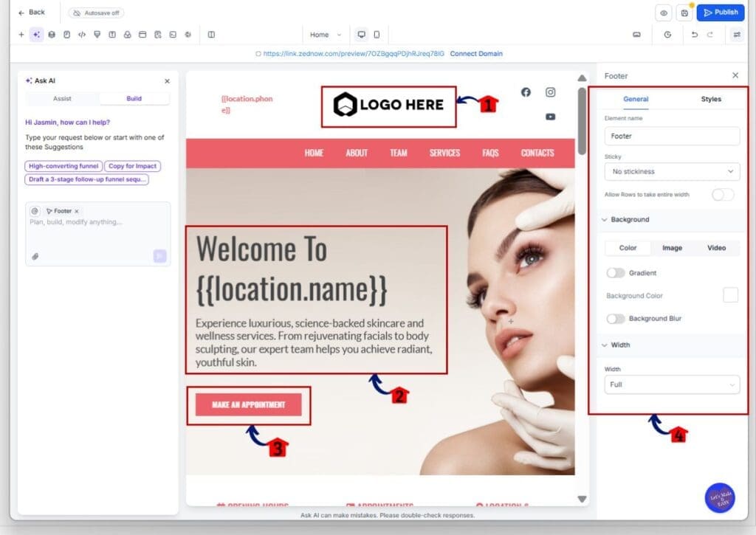Screen dimensions: 756x535
Task: Click the image icon left of history
Action: pos(636,35)
